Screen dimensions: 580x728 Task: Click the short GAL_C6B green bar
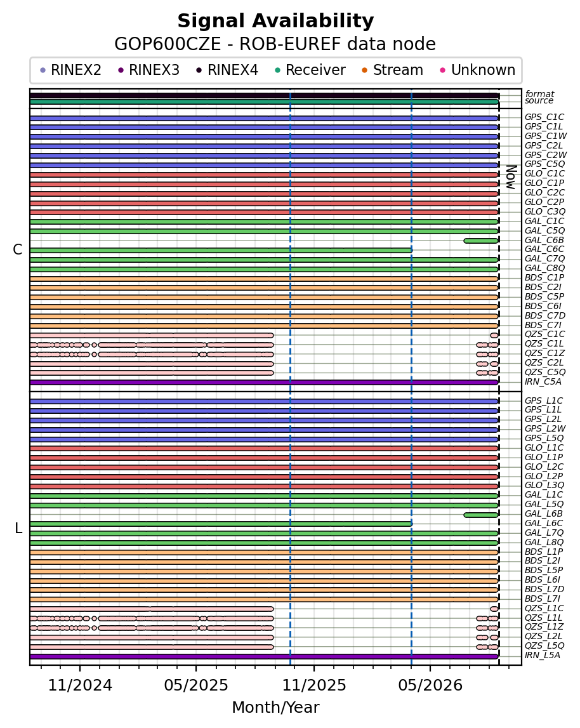pos(481,241)
